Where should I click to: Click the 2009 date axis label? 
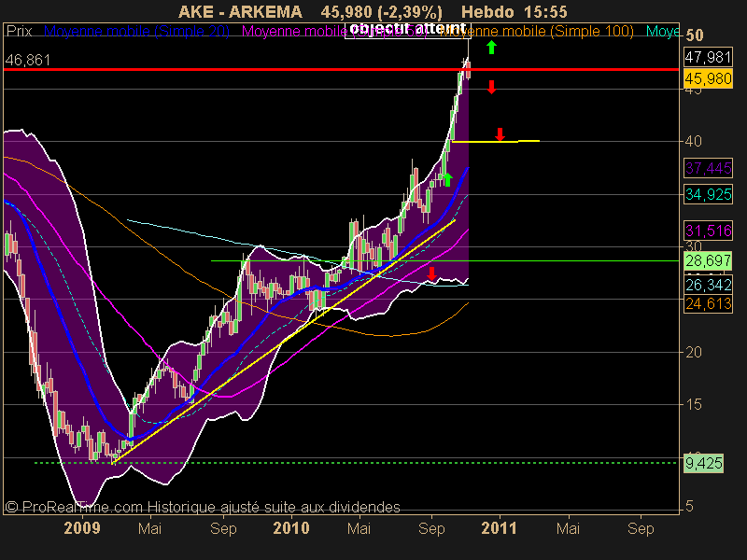(x=82, y=528)
